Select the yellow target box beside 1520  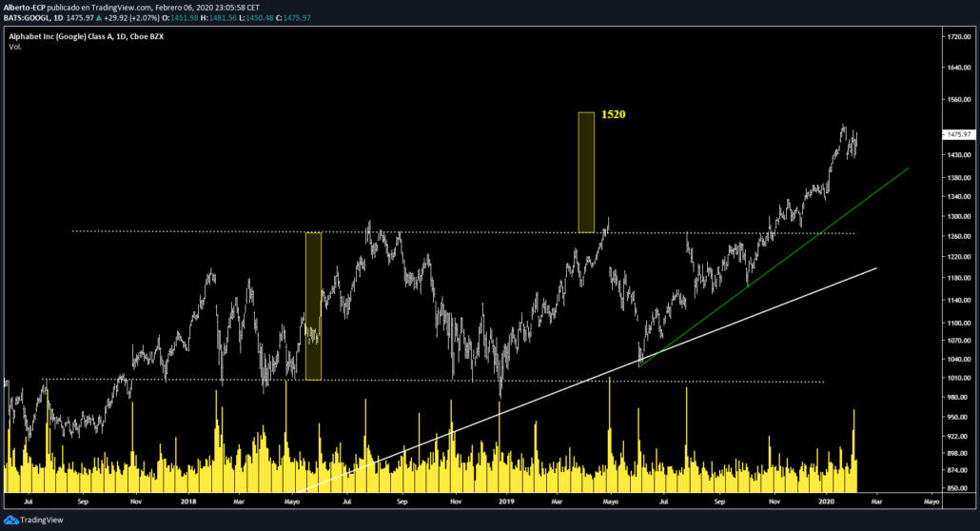[x=586, y=172]
